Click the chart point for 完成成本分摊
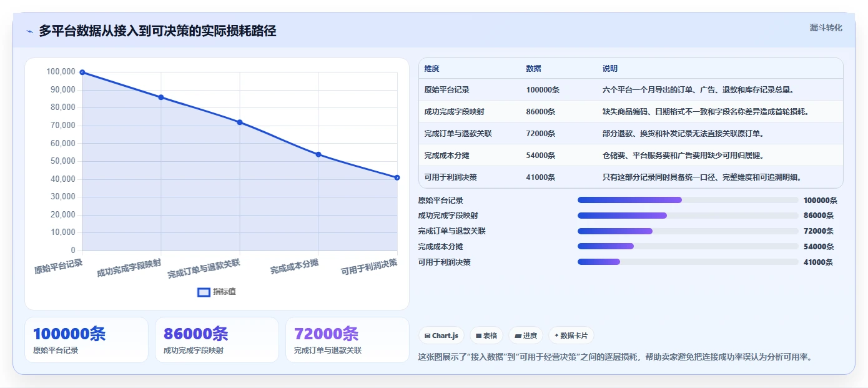Image resolution: width=868 pixels, height=388 pixels. 318,154
